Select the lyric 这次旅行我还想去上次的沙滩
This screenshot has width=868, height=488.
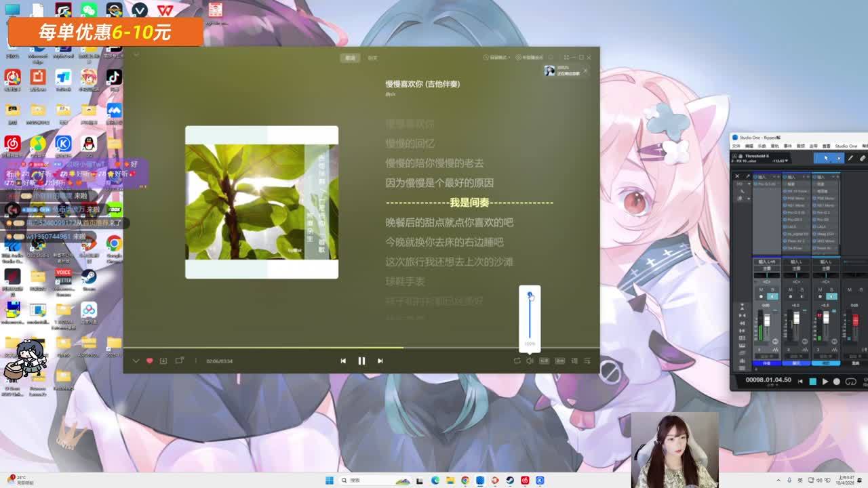click(x=449, y=262)
